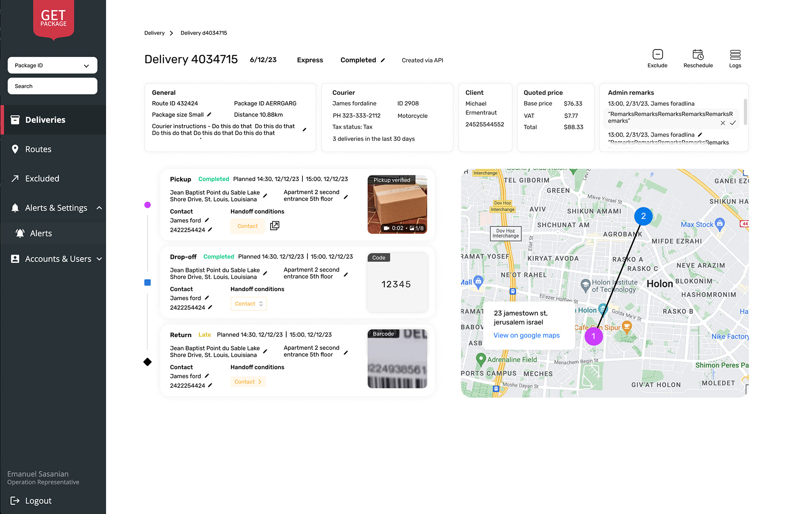Click the Exclude delivery icon
The image size is (812, 514).
click(x=657, y=55)
